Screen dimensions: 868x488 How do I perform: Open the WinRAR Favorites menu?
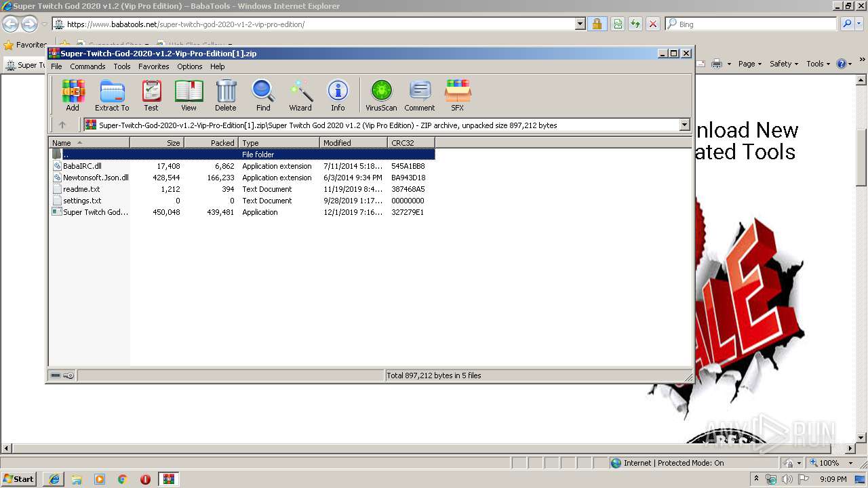point(154,66)
